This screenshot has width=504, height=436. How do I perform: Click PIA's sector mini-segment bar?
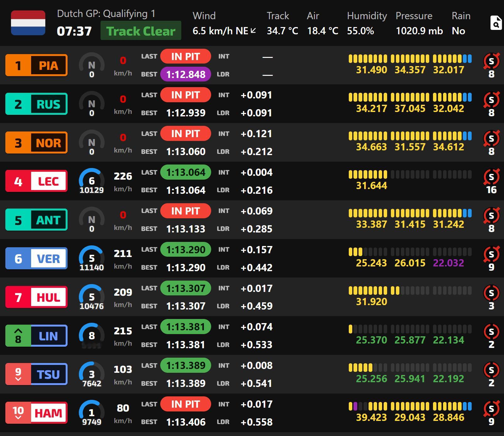410,59
